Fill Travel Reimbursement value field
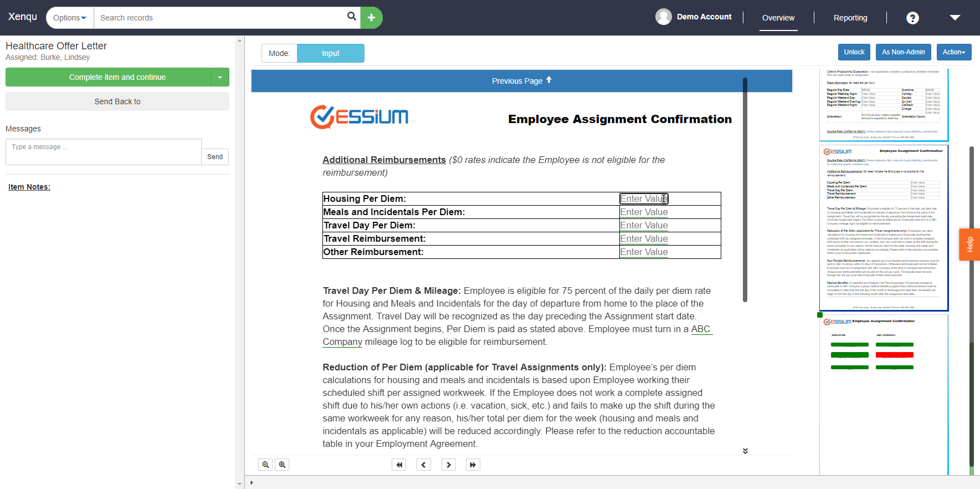The image size is (980, 489). [x=644, y=238]
